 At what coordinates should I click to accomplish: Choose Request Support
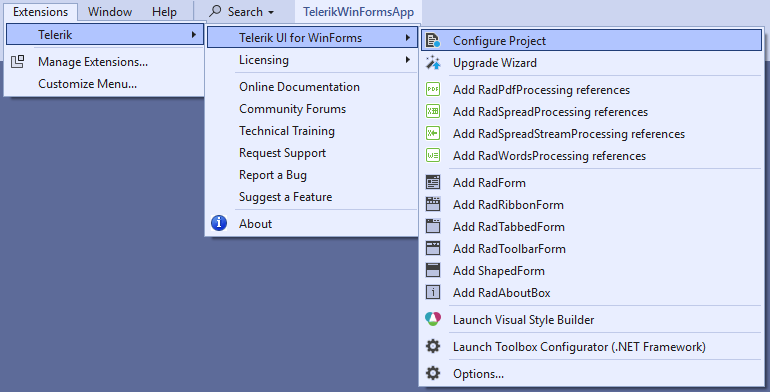(x=312, y=153)
